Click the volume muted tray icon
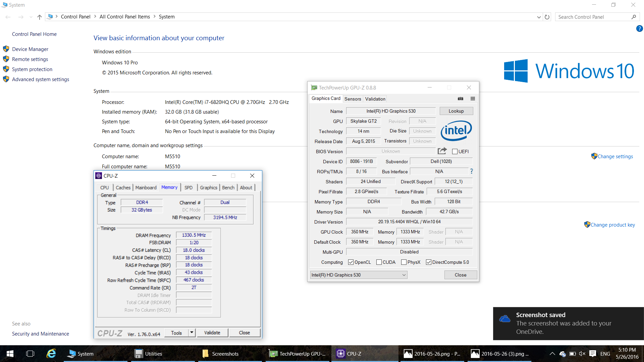Image resolution: width=644 pixels, height=362 pixels. (x=582, y=354)
